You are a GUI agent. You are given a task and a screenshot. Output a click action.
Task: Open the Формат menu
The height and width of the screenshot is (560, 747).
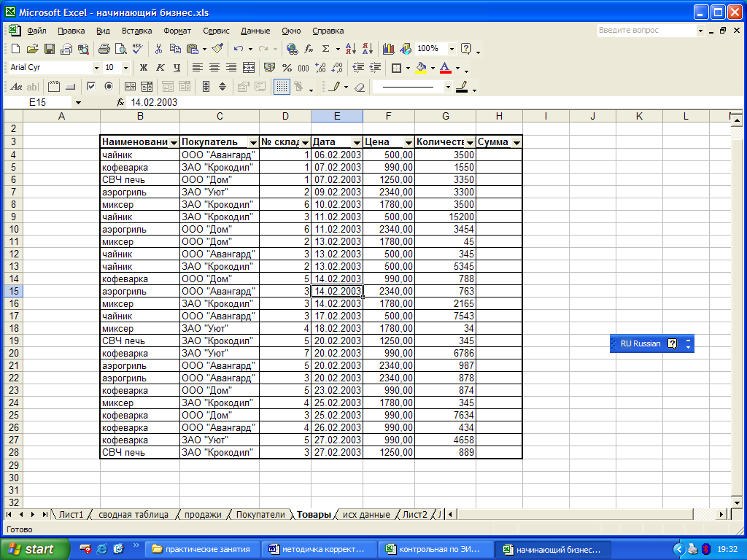(x=177, y=31)
